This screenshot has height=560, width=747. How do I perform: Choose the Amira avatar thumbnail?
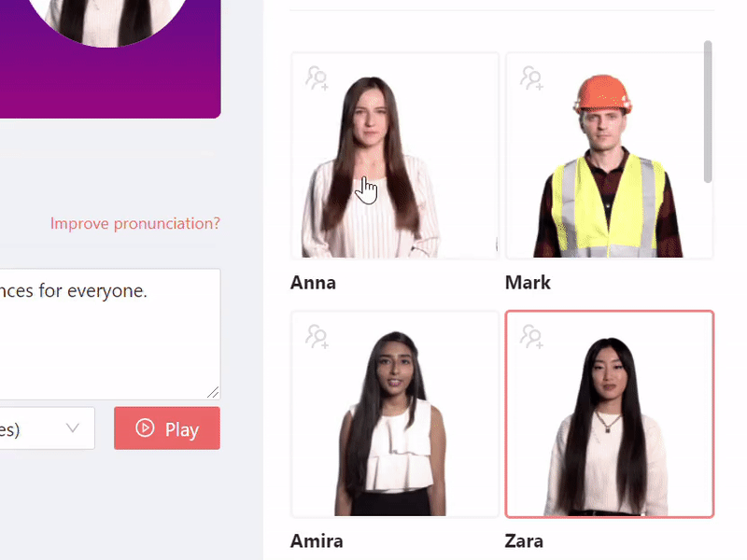point(395,413)
